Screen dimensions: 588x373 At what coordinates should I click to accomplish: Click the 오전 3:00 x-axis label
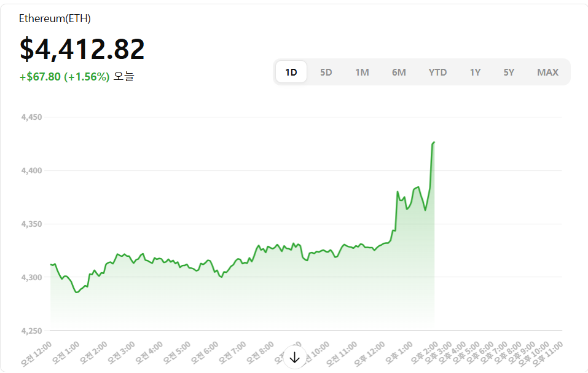tap(121, 353)
